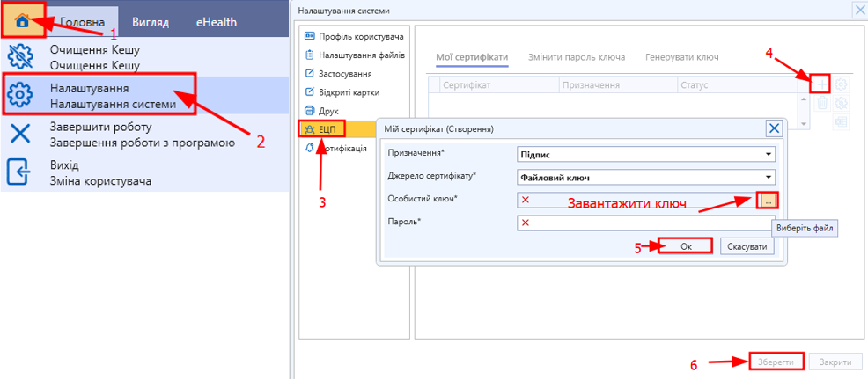Export certificates table to Excel icon
The image size is (868, 380).
tap(842, 123)
